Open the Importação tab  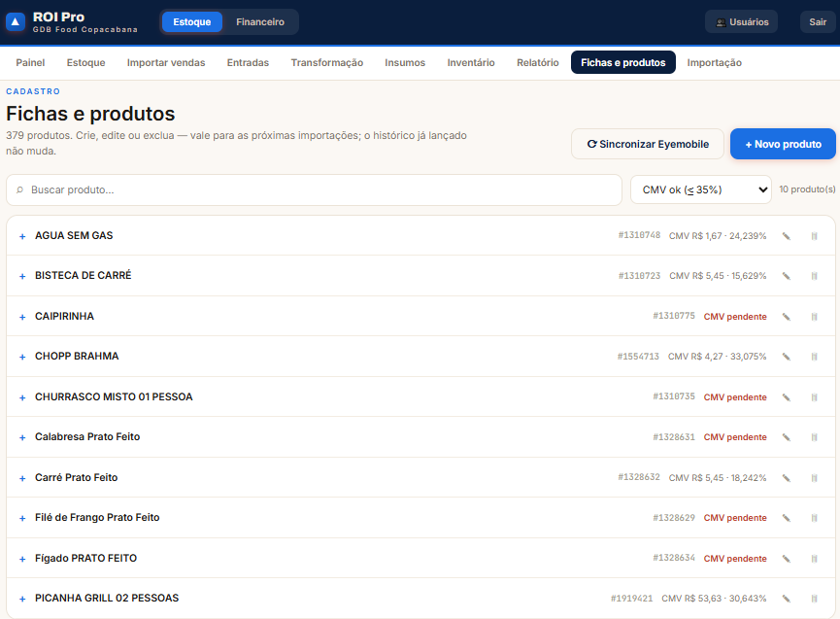714,63
